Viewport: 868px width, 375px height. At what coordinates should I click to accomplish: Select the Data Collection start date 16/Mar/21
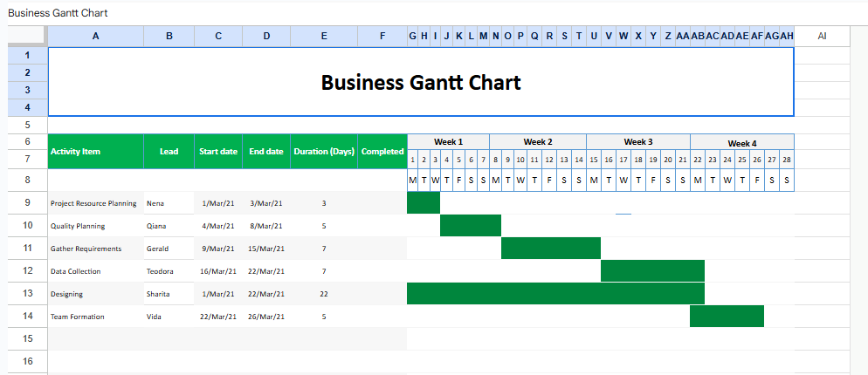pyautogui.click(x=217, y=271)
